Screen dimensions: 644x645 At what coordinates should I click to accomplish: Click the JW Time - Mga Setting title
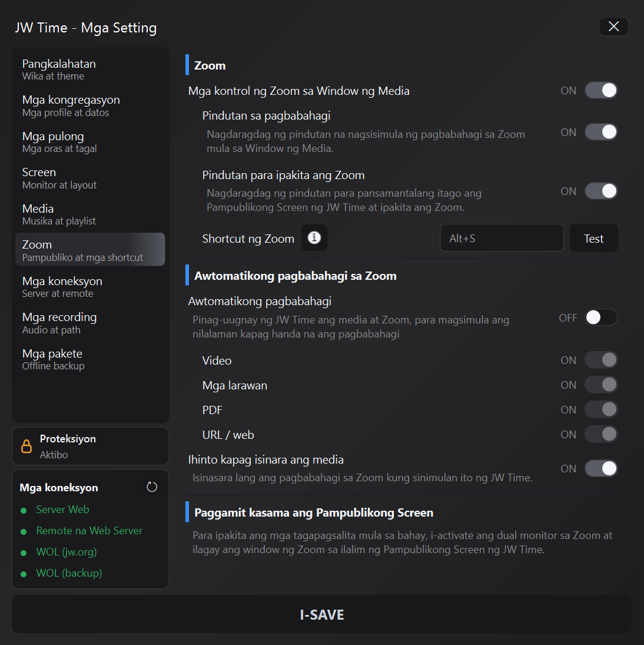click(86, 28)
